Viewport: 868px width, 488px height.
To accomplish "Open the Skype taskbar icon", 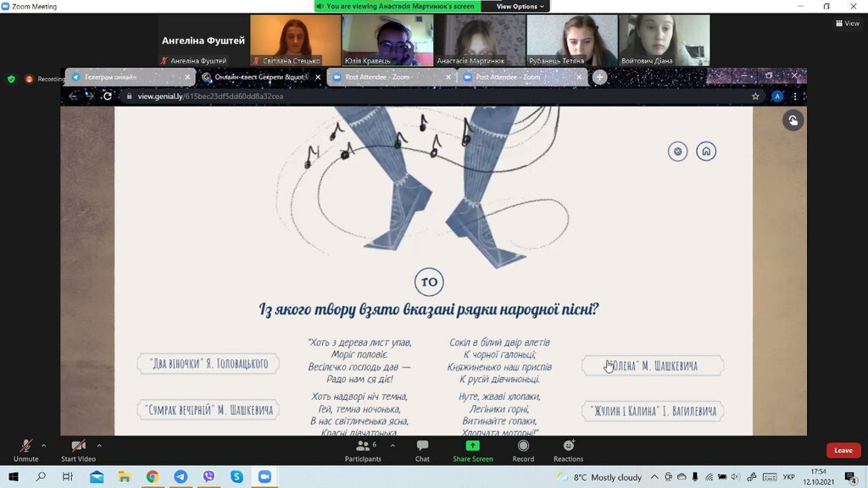I will click(237, 476).
